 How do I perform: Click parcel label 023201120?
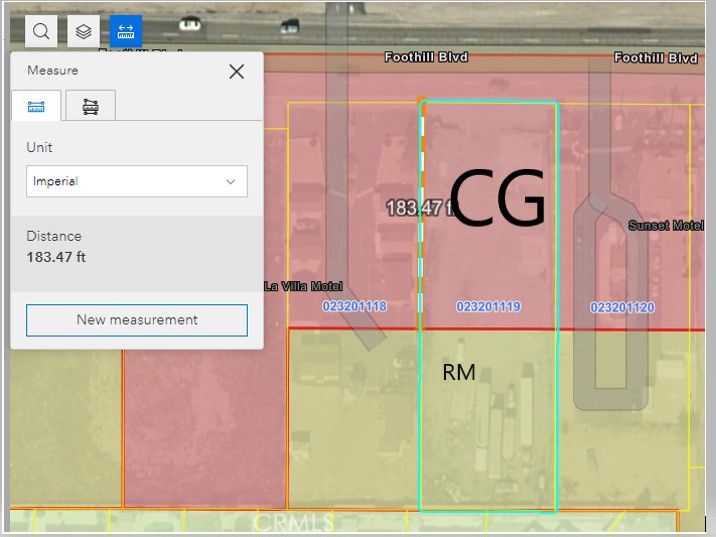[x=622, y=307]
